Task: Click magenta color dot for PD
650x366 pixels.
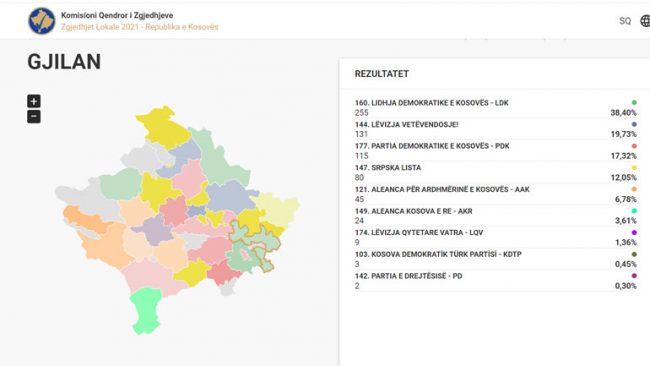Action: point(634,276)
